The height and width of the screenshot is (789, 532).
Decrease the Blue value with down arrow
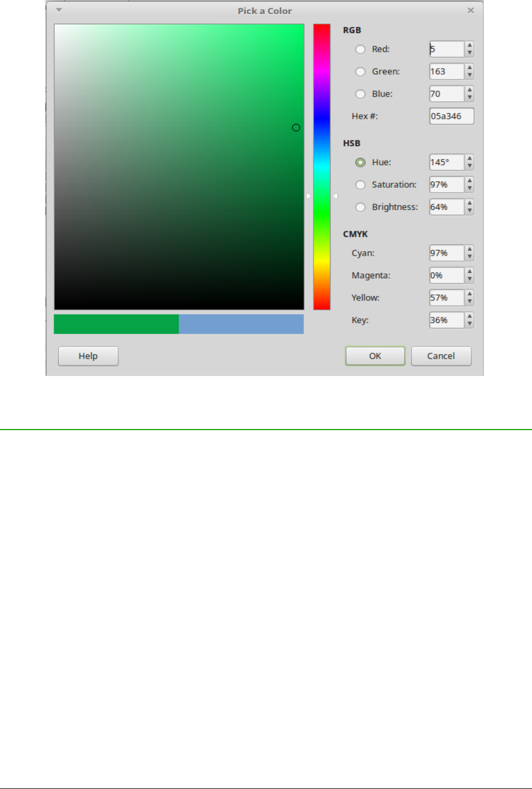470,98
